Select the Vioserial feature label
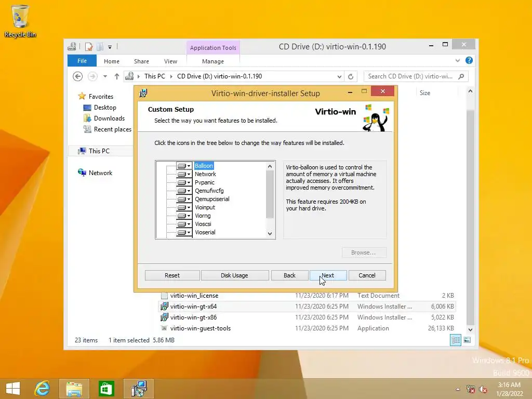This screenshot has height=399, width=532. 205,232
